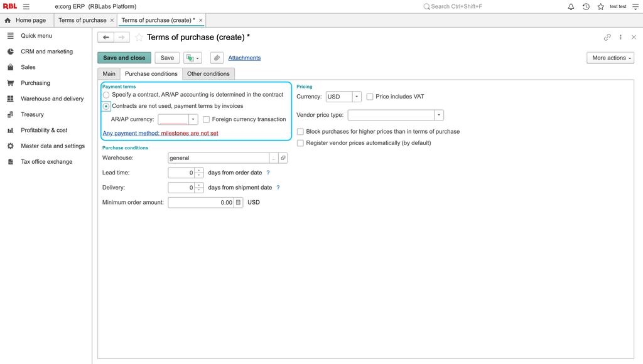The width and height of the screenshot is (643, 364).
Task: Click Minimum order amount input field
Action: [x=202, y=203]
